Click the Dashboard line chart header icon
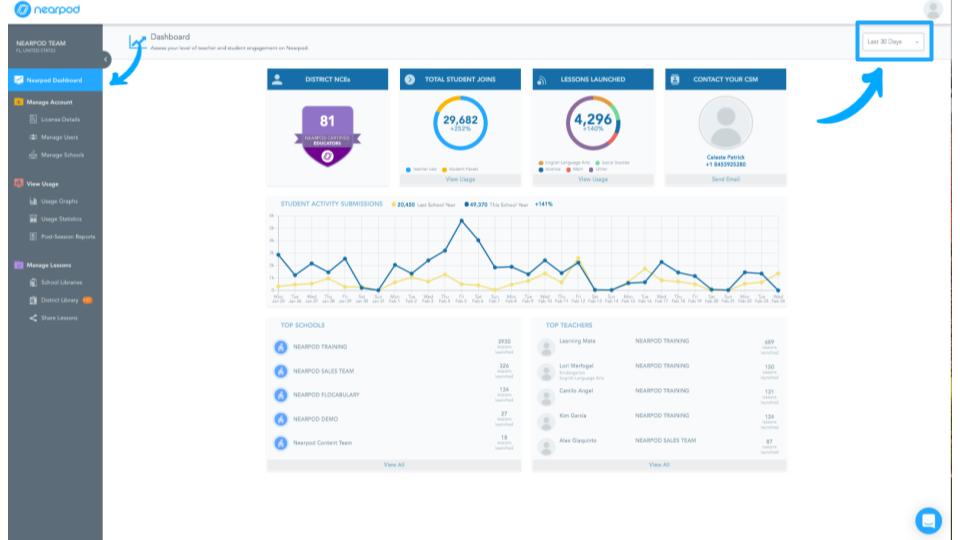The image size is (960, 540). point(137,42)
